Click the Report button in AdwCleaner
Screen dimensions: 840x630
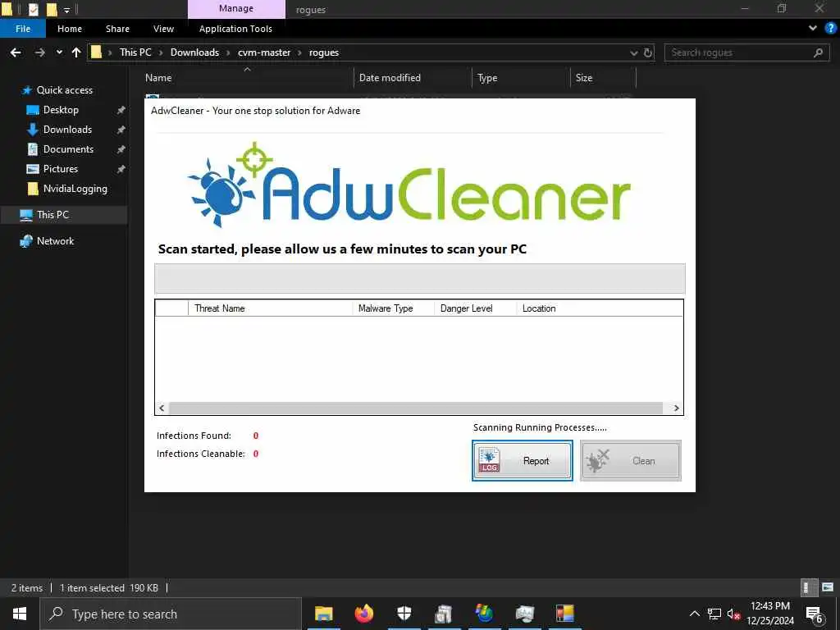523,461
